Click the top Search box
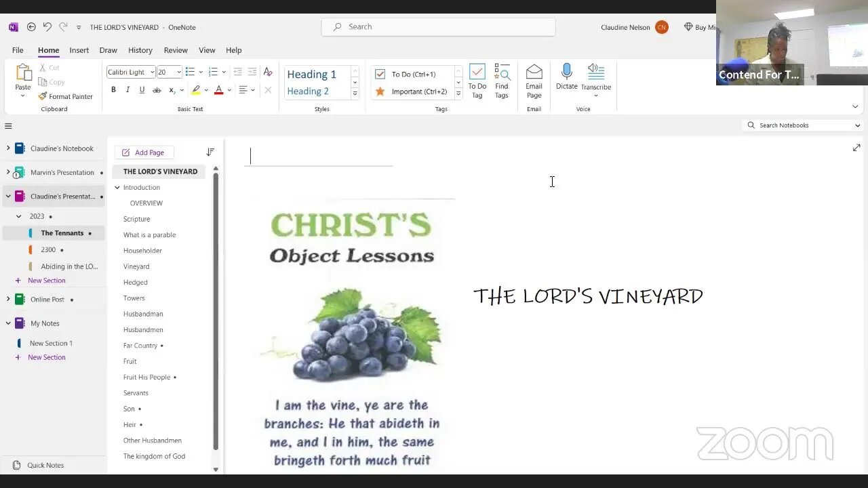The width and height of the screenshot is (868, 488). point(439,27)
